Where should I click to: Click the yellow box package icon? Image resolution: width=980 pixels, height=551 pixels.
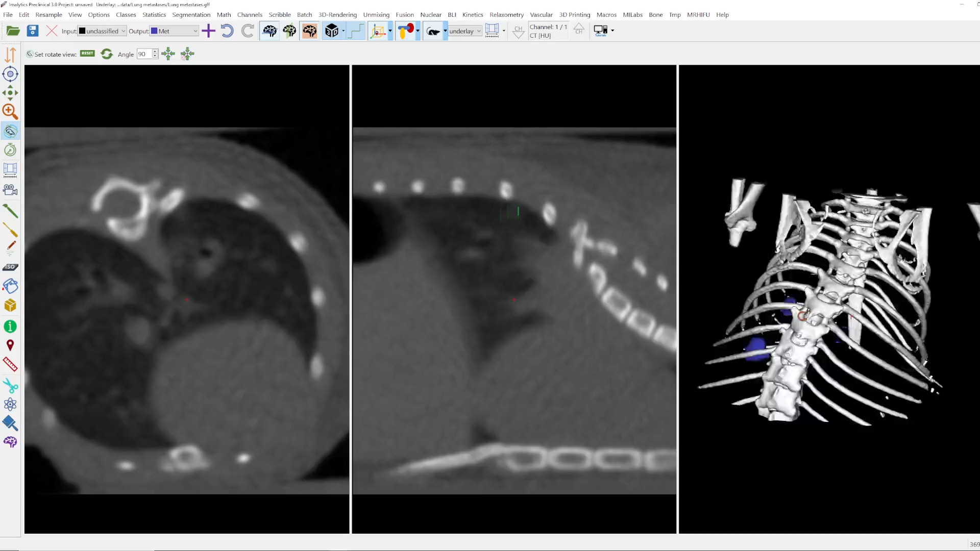pos(10,306)
